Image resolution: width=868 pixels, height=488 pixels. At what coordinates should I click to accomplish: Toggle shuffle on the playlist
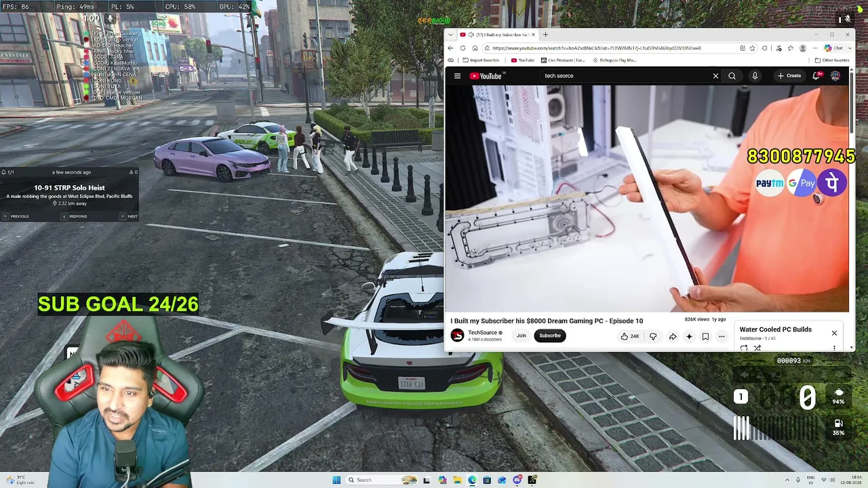point(757,348)
